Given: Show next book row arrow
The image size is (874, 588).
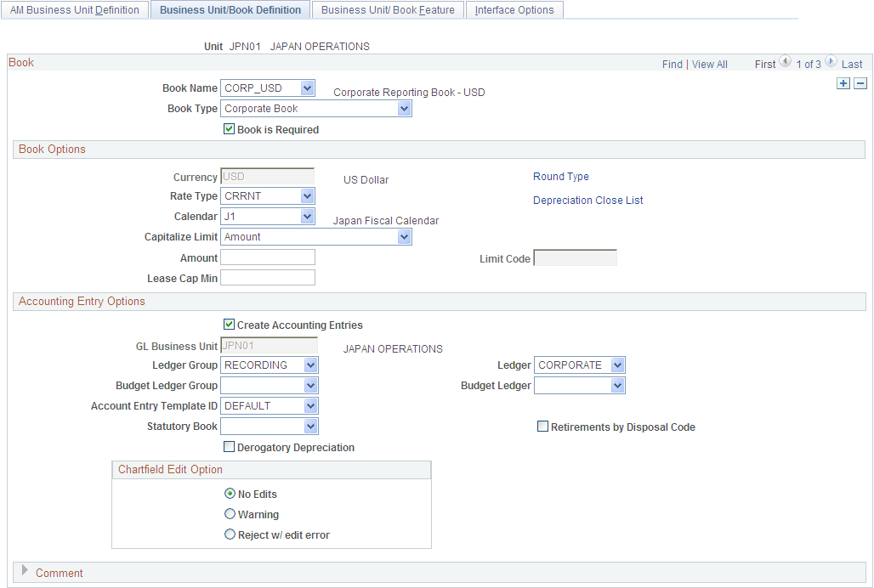Looking at the screenshot, I should (x=831, y=61).
